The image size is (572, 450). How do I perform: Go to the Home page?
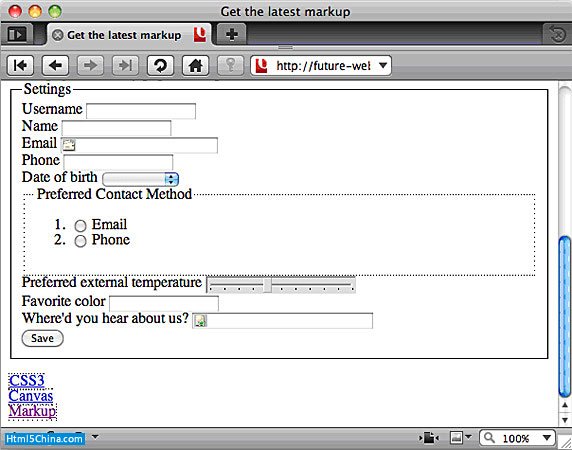click(195, 66)
